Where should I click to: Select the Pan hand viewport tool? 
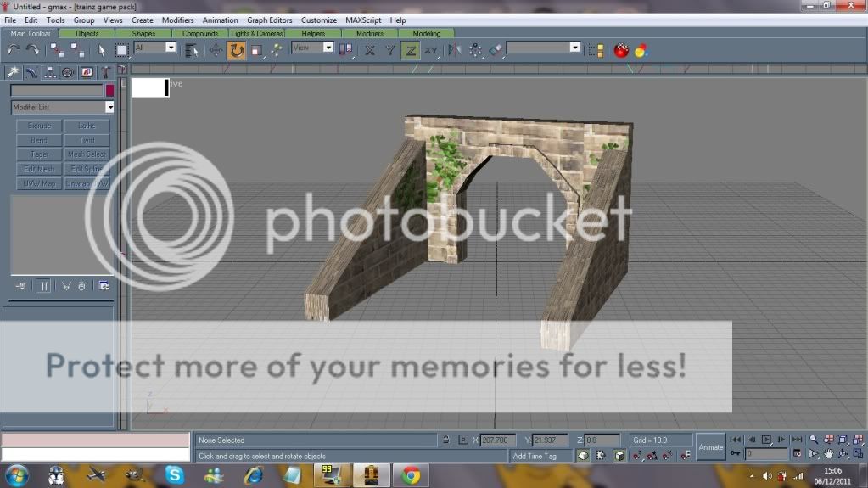pos(829,454)
